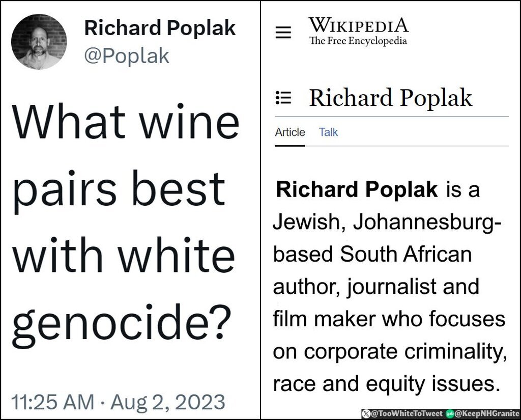Click the Wikipedia wordmark logo

(358, 25)
